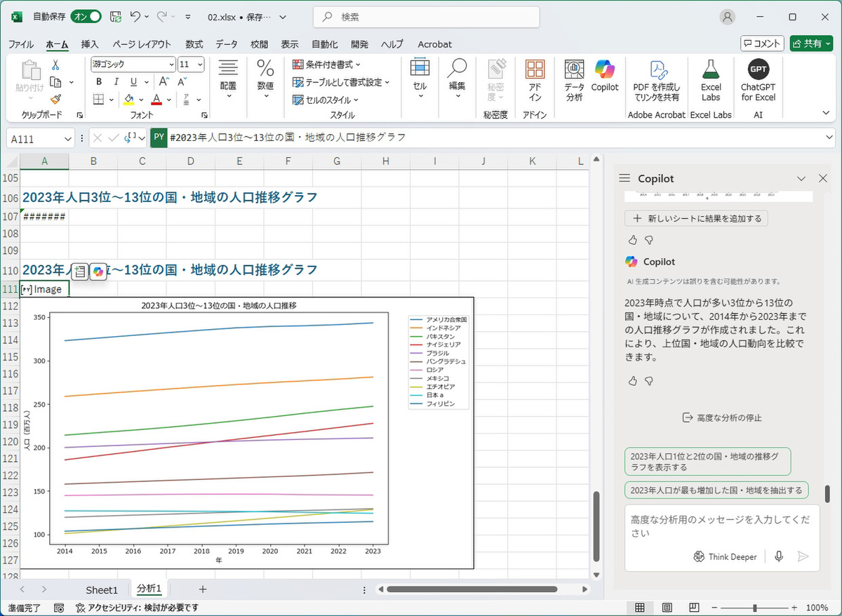Switch to the Sheet1 tab

(x=102, y=589)
